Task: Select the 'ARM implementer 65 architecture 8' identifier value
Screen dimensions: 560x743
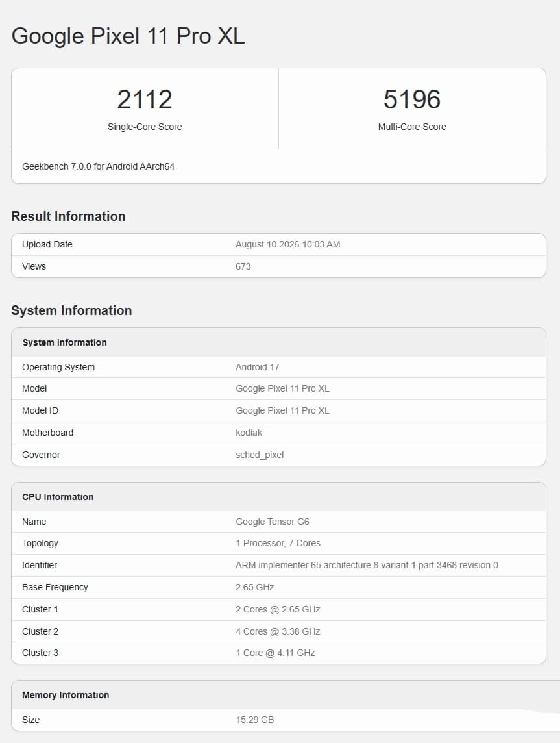Action: pos(367,565)
